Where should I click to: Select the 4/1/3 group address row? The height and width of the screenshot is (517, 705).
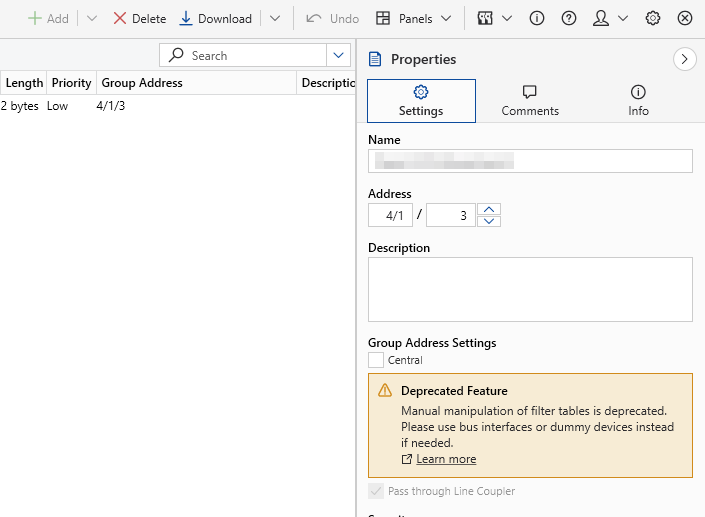point(111,106)
